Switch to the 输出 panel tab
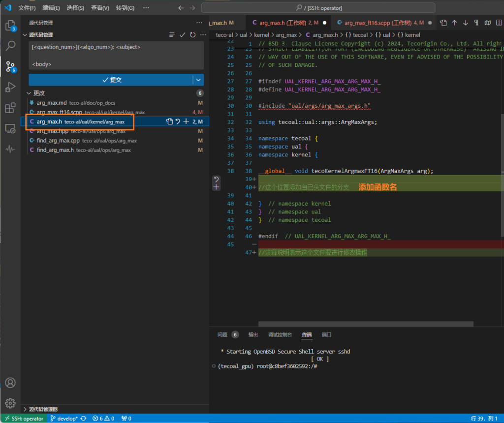504x423 pixels. [x=253, y=334]
